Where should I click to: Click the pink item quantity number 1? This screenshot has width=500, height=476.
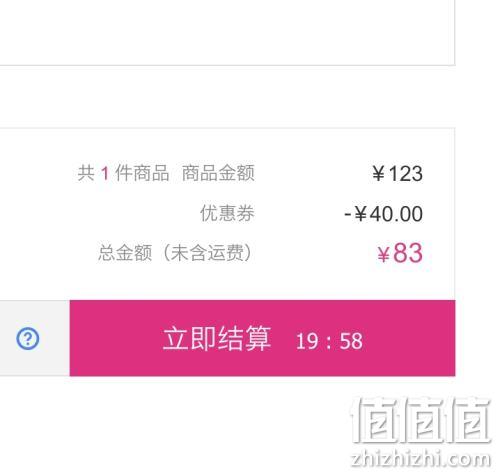click(x=105, y=174)
